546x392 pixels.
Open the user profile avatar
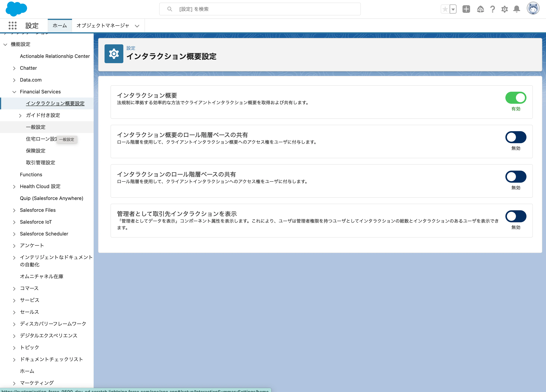[533, 9]
